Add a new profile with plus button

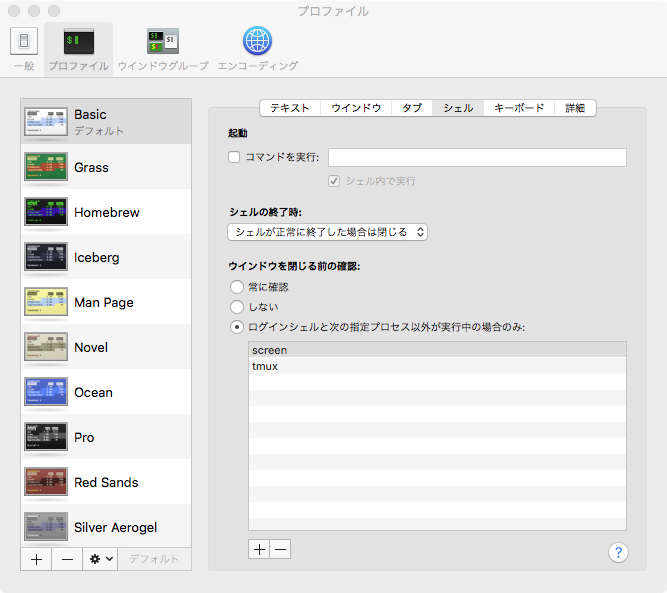(x=36, y=559)
